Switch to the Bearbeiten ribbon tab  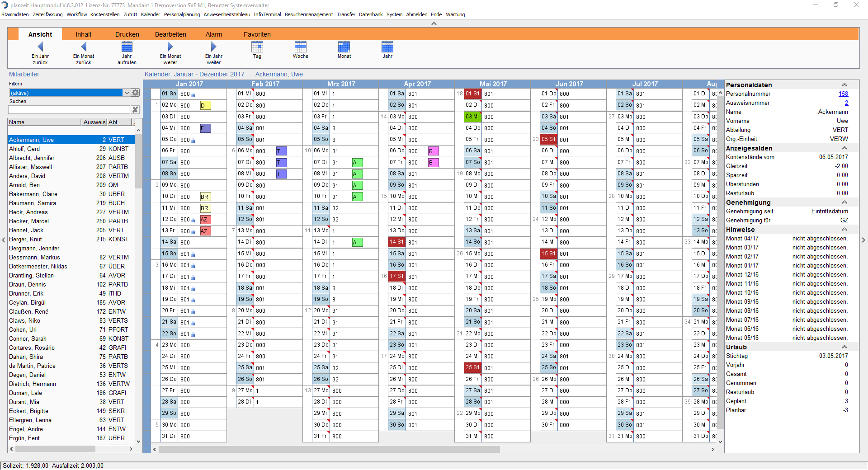(x=170, y=34)
